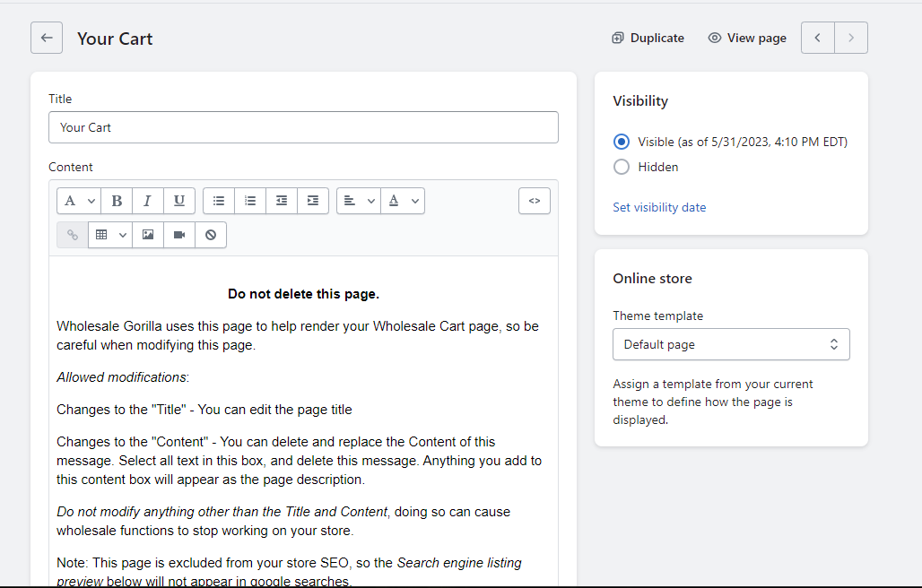Toggle bold formatting in the editor
The height and width of the screenshot is (588, 922).
[117, 201]
